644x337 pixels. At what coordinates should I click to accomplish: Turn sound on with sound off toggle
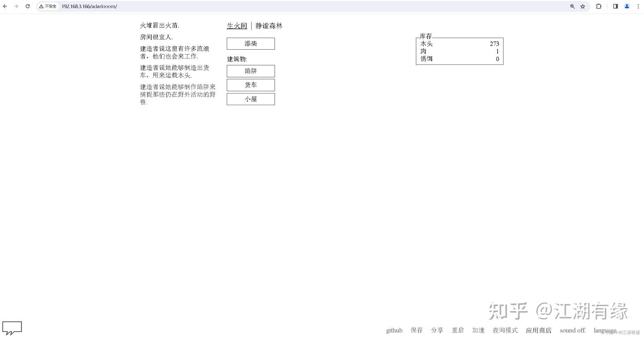coord(572,330)
